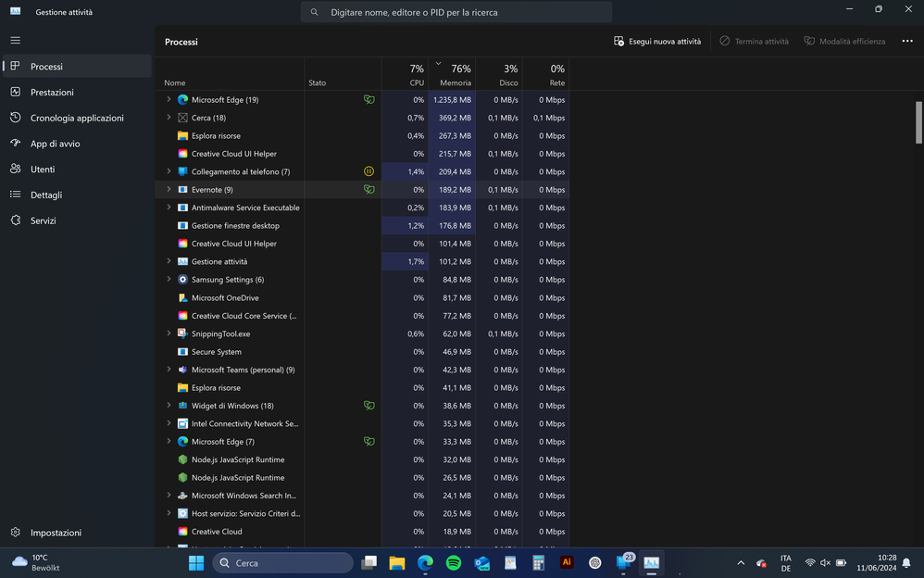Click Esegui nuova attività
Image resolution: width=924 pixels, height=578 pixels.
point(657,42)
